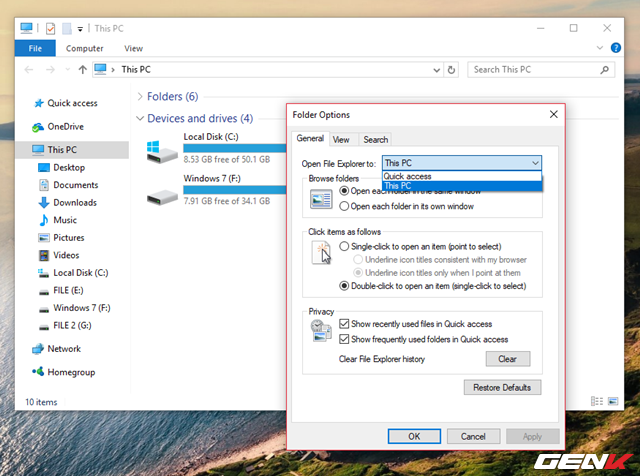The height and width of the screenshot is (476, 640).
Task: Switch to View tab in Folder Options
Action: 341,140
